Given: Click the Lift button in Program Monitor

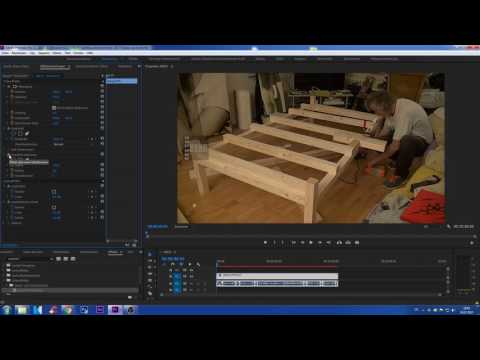Looking at the screenshot, I should coord(339,242).
